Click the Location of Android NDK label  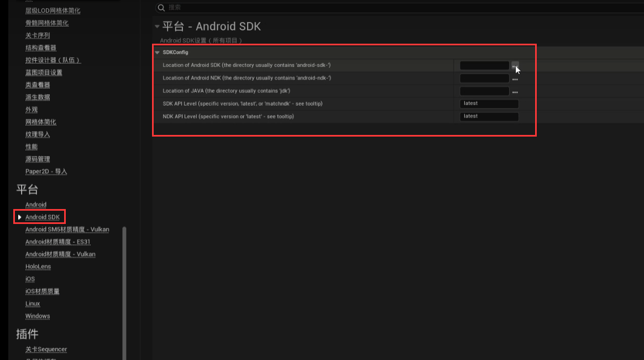click(x=247, y=77)
